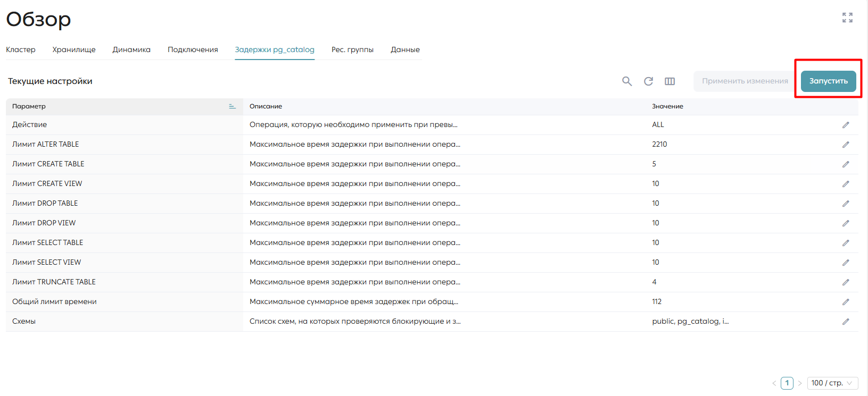Refresh the current settings table

coord(648,81)
